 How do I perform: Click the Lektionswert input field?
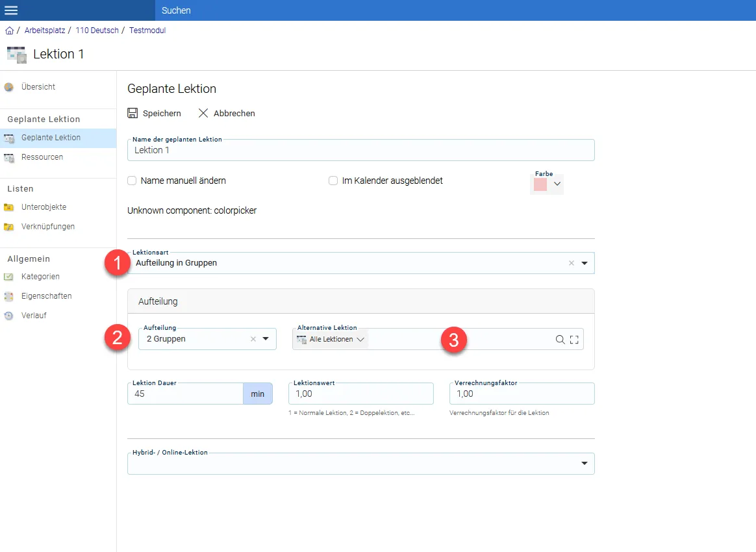[x=360, y=394]
